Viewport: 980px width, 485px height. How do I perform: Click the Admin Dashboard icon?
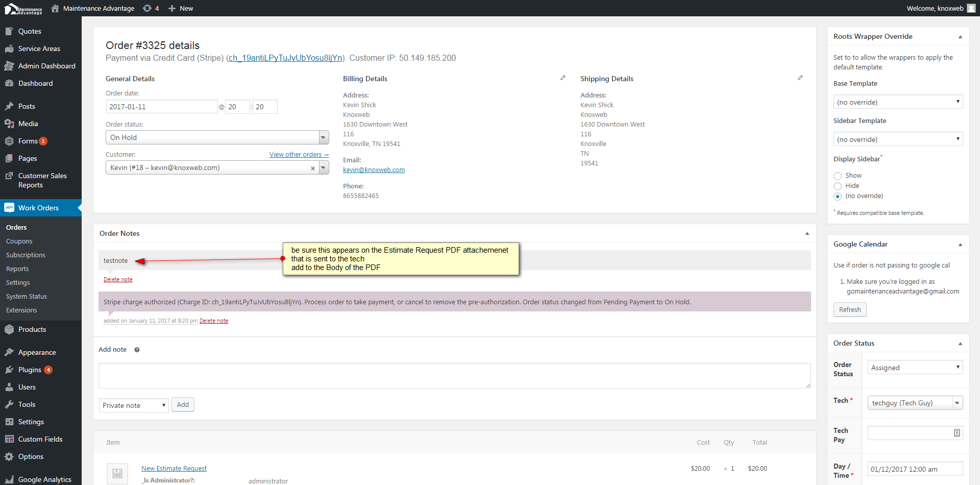(9, 66)
